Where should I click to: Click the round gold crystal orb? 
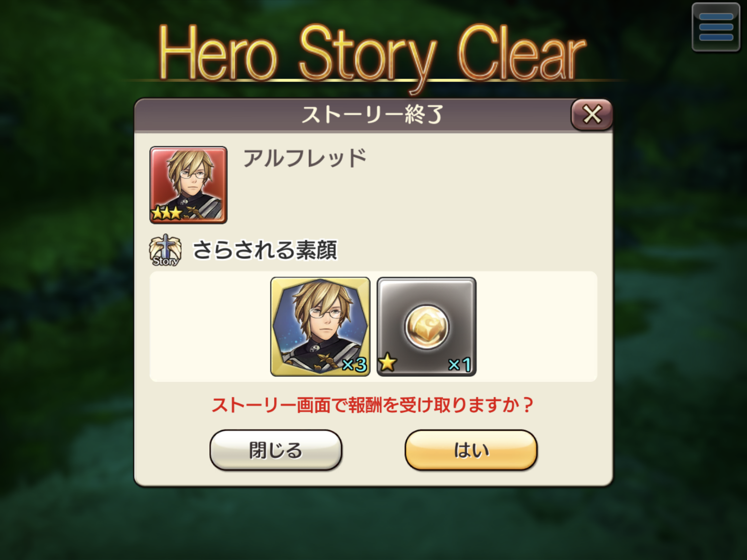pyautogui.click(x=426, y=327)
